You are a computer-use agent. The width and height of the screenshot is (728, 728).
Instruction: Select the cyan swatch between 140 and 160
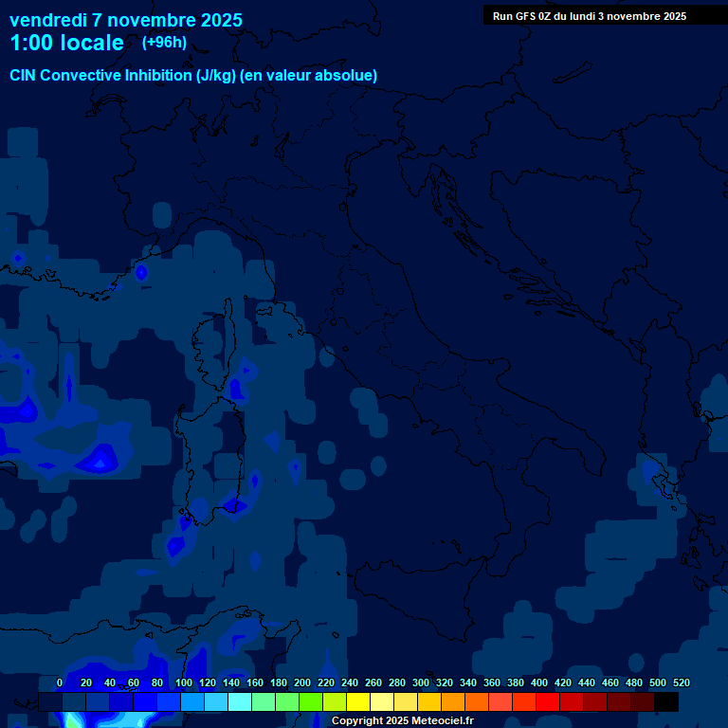tap(240, 701)
